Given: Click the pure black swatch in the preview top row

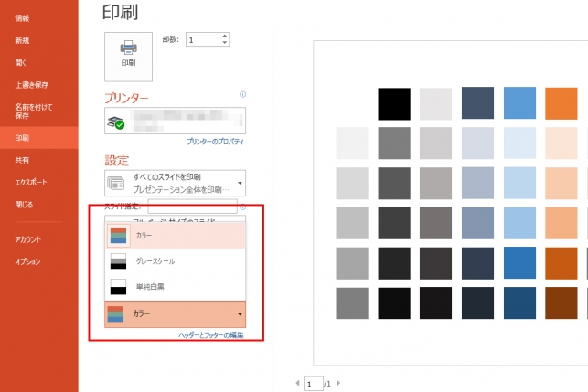Looking at the screenshot, I should [x=394, y=104].
